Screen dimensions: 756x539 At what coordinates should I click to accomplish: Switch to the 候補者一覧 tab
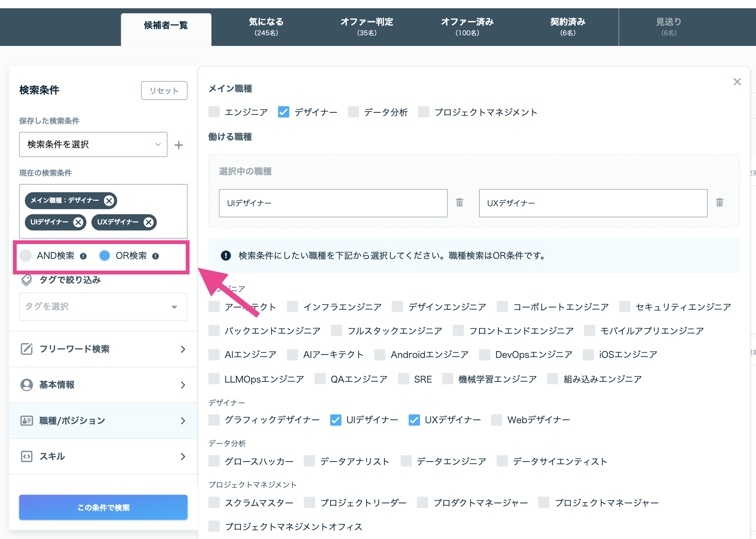[x=166, y=29]
